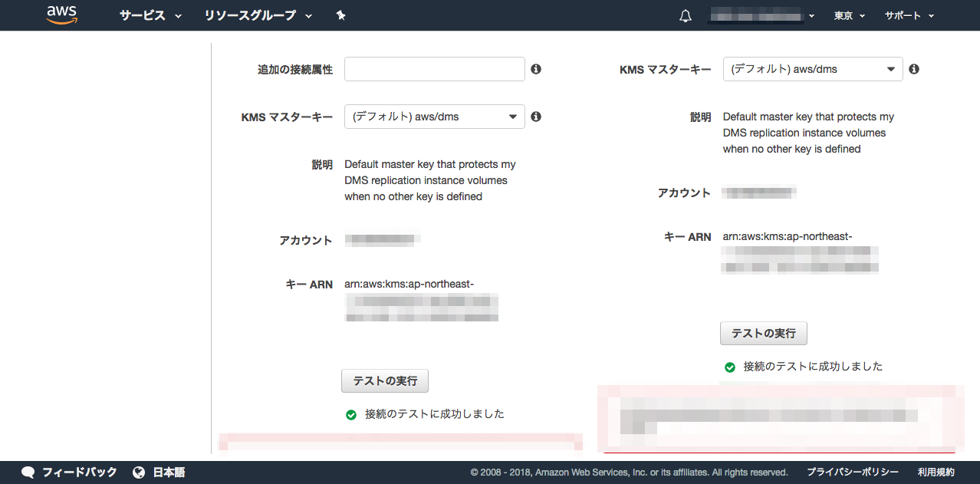The width and height of the screenshot is (980, 484).
Task: Click info icon beside right KMS マスターキー
Action: click(914, 69)
